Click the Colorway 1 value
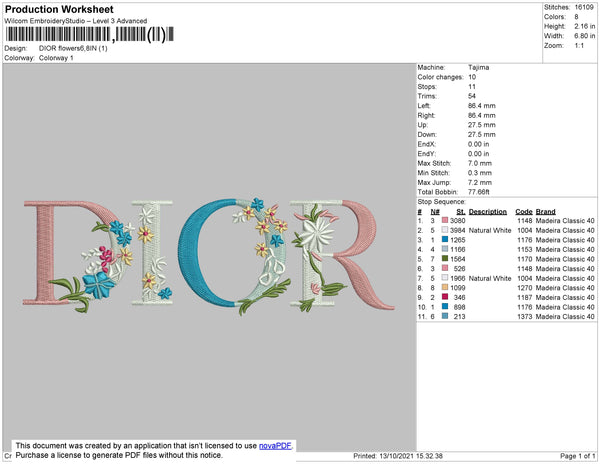This screenshot has height=464, width=600. pyautogui.click(x=56, y=58)
